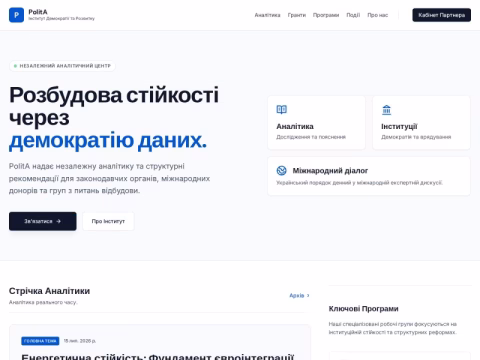Click the PolitA site name in header
The height and width of the screenshot is (360, 480).
[38, 12]
